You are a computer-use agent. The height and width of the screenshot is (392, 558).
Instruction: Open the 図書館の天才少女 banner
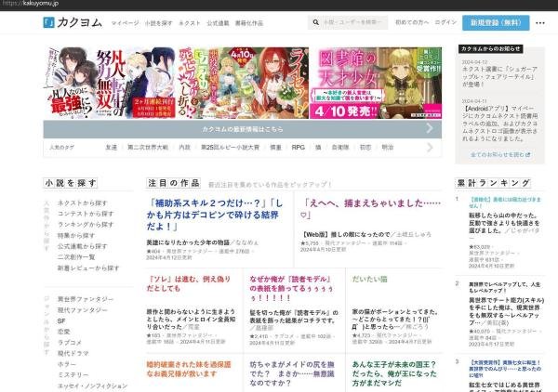(x=376, y=83)
